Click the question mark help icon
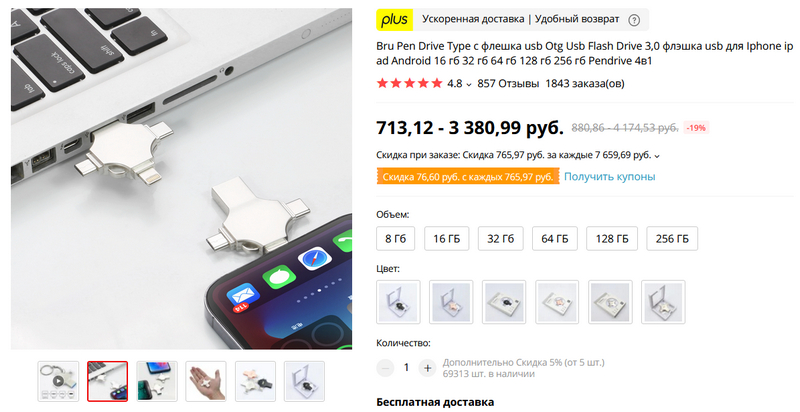Screen dimensions: 800x412 [634, 20]
